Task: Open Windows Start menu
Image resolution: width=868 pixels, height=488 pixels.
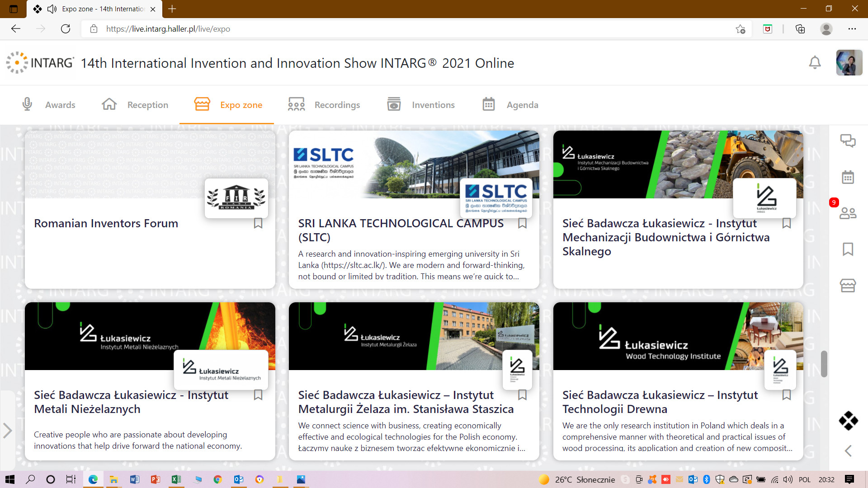Action: (x=9, y=479)
